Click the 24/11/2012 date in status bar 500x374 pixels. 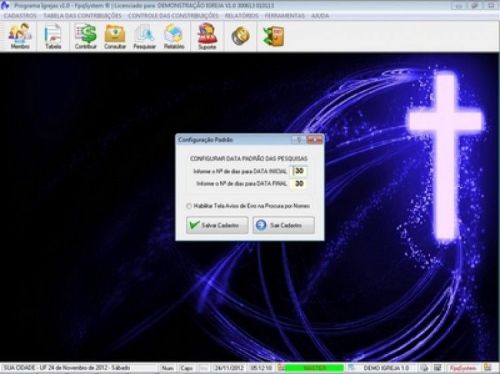[229, 368]
